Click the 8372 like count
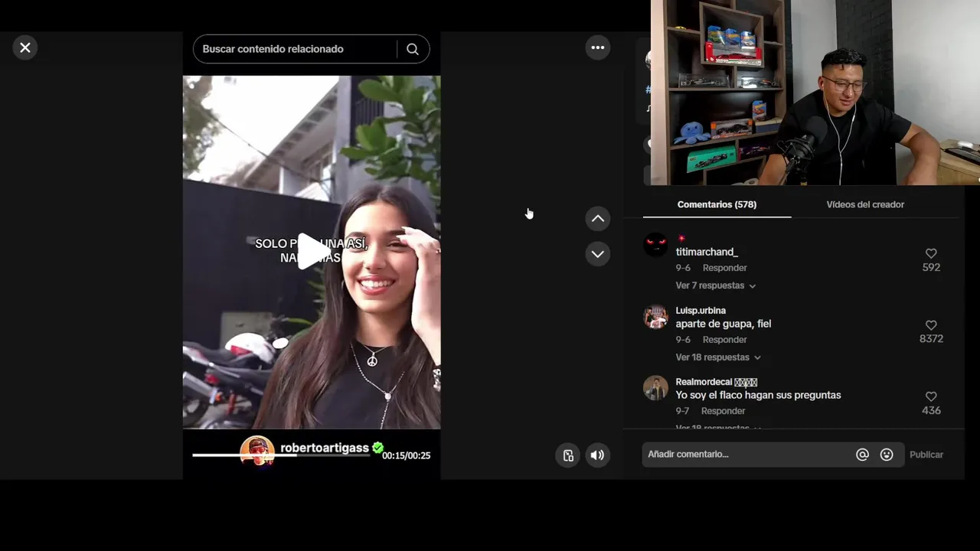 point(931,339)
